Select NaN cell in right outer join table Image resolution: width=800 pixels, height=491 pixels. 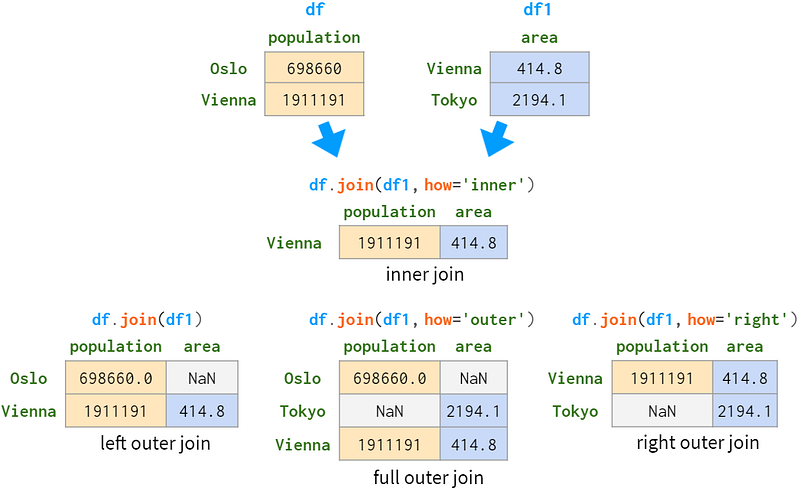click(x=662, y=411)
